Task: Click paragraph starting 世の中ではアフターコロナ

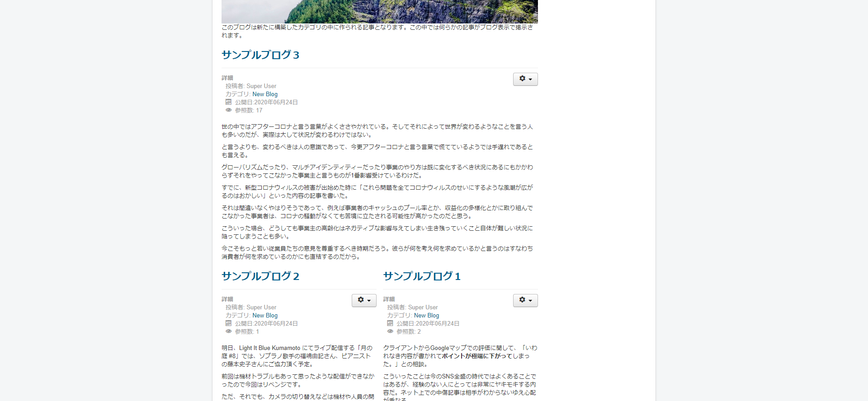Action: pyautogui.click(x=377, y=131)
